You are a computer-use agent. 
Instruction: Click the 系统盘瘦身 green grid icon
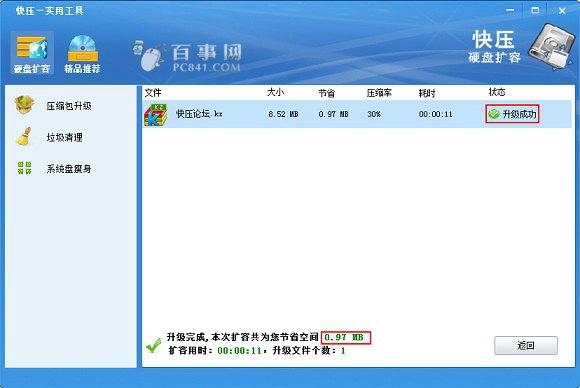24,168
